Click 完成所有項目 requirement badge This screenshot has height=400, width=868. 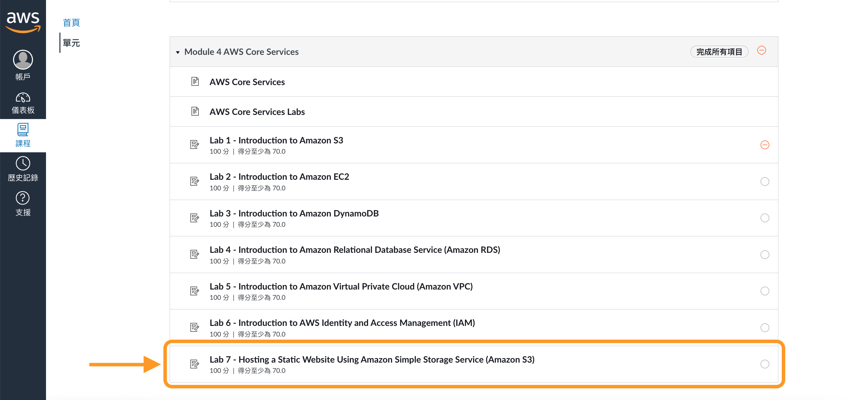click(719, 52)
